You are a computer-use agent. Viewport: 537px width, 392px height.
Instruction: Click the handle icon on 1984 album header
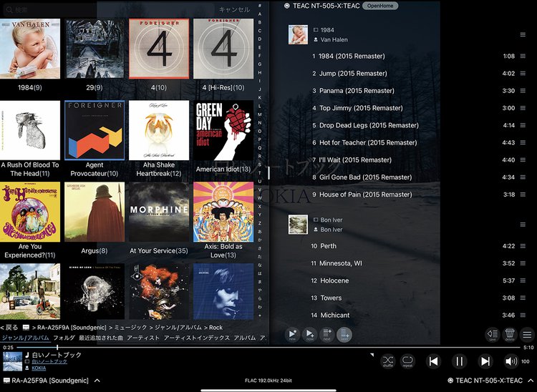(523, 34)
